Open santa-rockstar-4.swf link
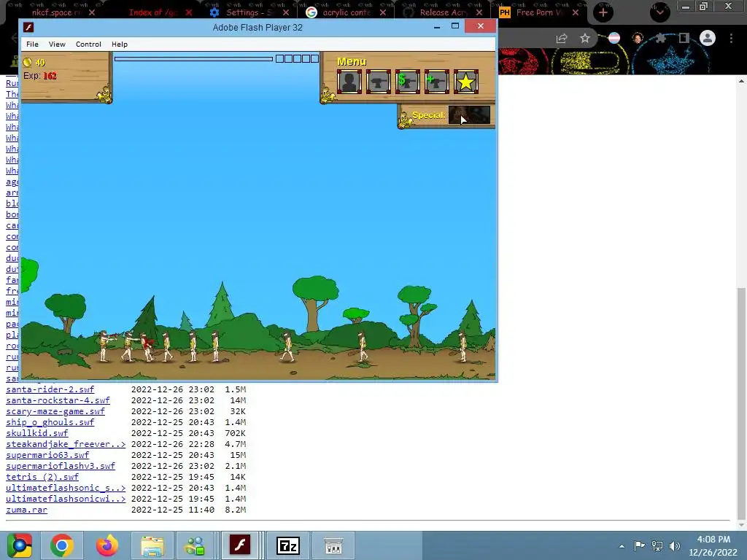 (x=58, y=400)
